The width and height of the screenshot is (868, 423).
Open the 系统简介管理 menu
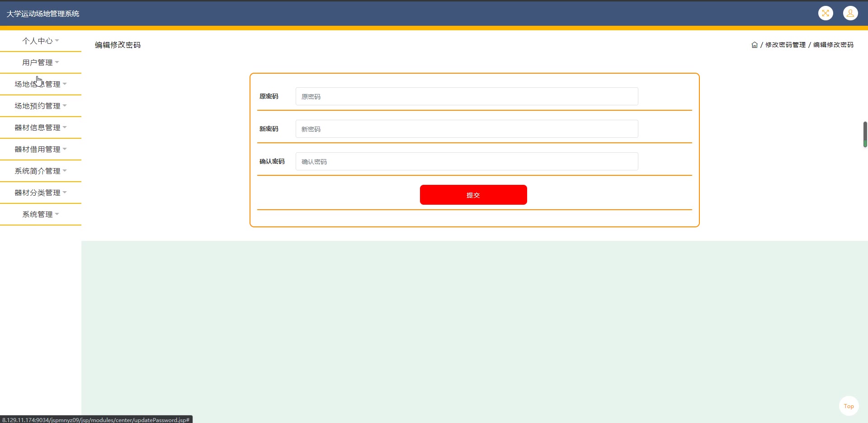41,171
